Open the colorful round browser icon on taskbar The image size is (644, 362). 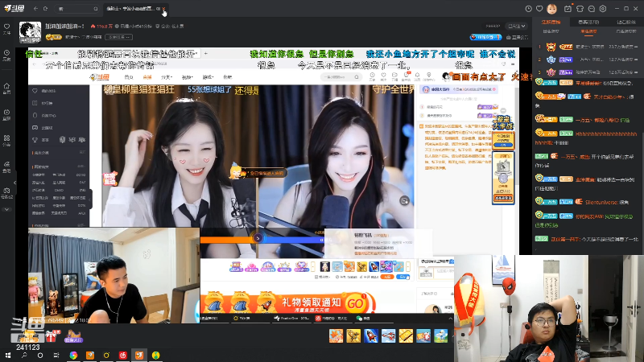click(73, 356)
